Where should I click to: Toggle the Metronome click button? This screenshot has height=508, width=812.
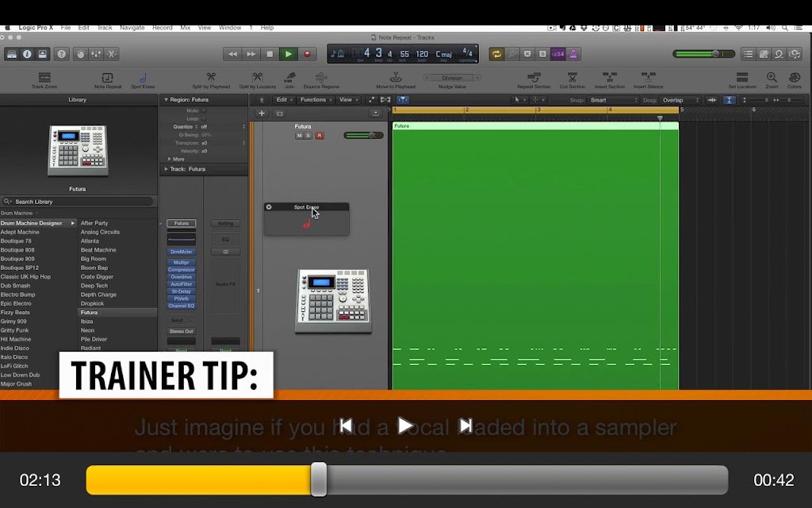click(x=573, y=54)
